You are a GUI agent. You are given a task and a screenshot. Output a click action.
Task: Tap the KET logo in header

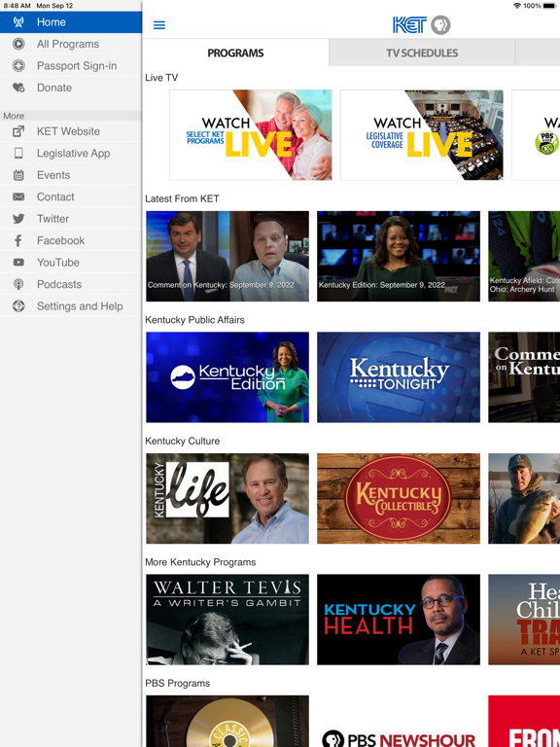coord(409,24)
